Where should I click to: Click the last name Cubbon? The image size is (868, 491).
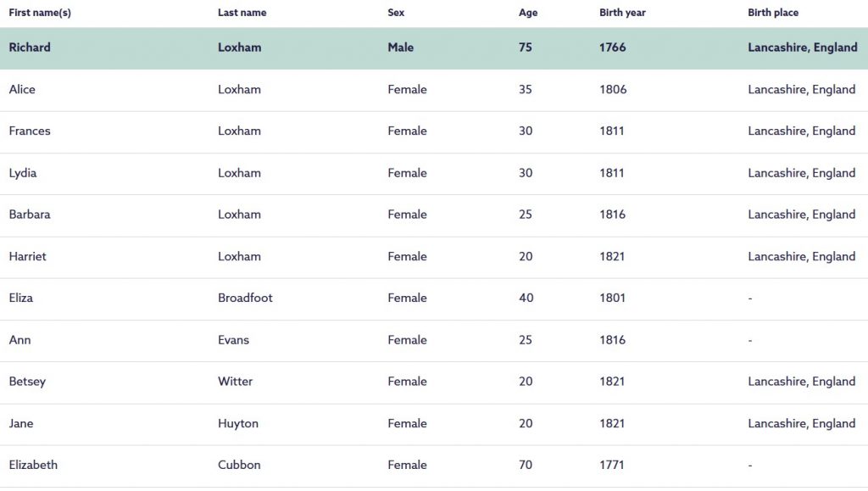tap(239, 465)
